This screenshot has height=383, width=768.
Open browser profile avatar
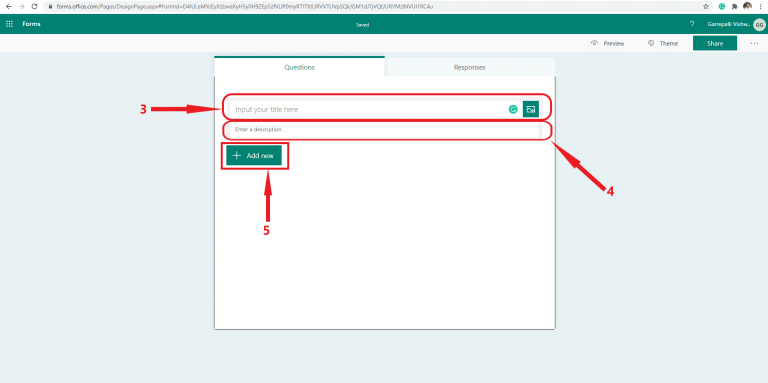(747, 6)
